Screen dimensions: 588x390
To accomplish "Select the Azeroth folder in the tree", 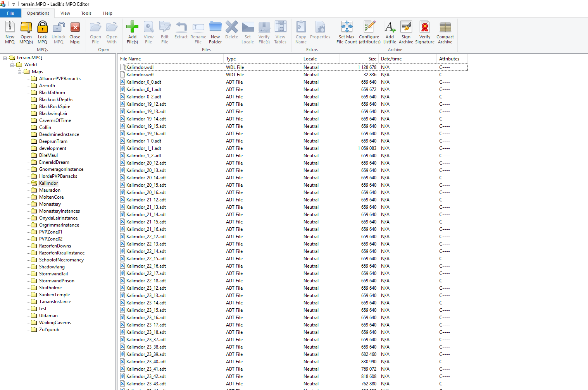I will [x=47, y=86].
